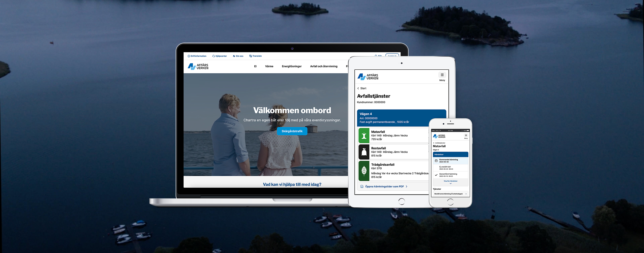Open Hjälpcenter from the top bar

219,56
